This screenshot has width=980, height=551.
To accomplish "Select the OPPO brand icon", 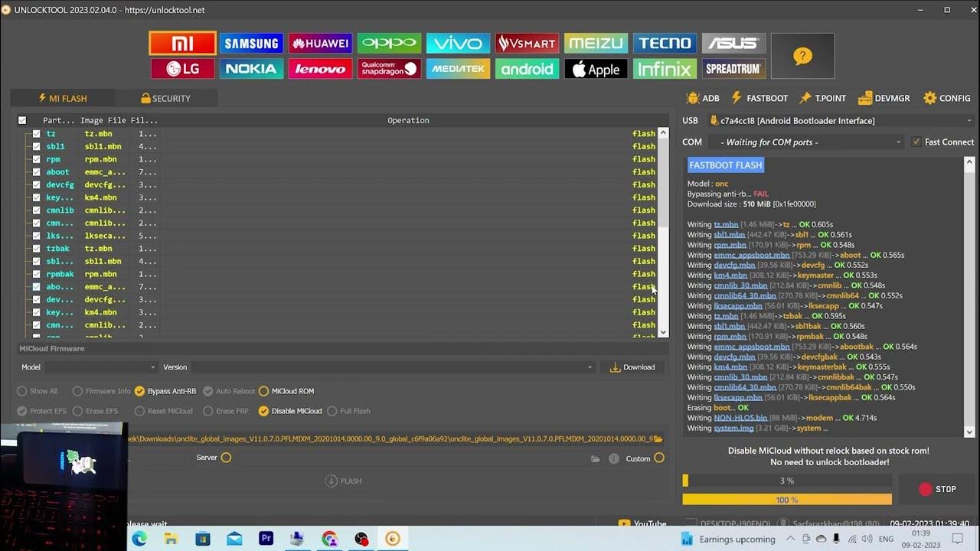I will [x=389, y=43].
